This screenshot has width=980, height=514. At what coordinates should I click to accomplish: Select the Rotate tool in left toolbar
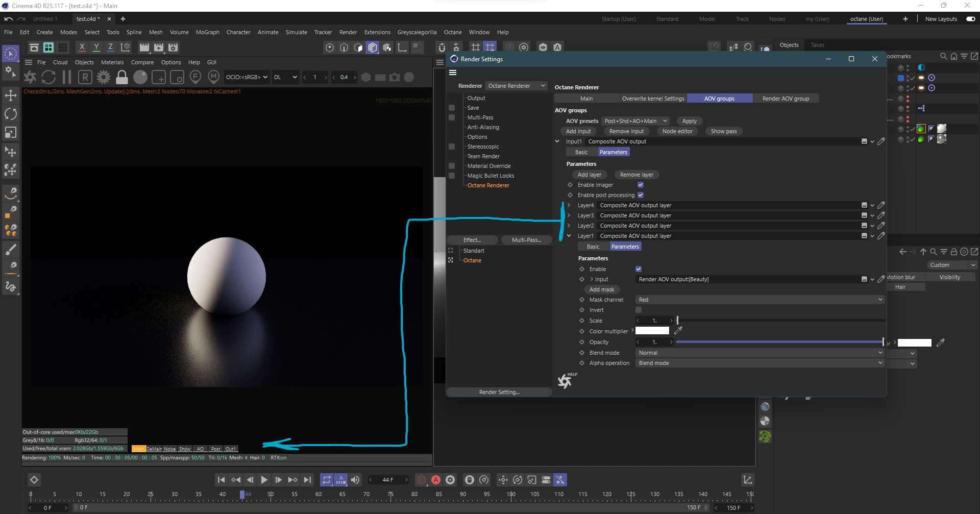pyautogui.click(x=11, y=114)
